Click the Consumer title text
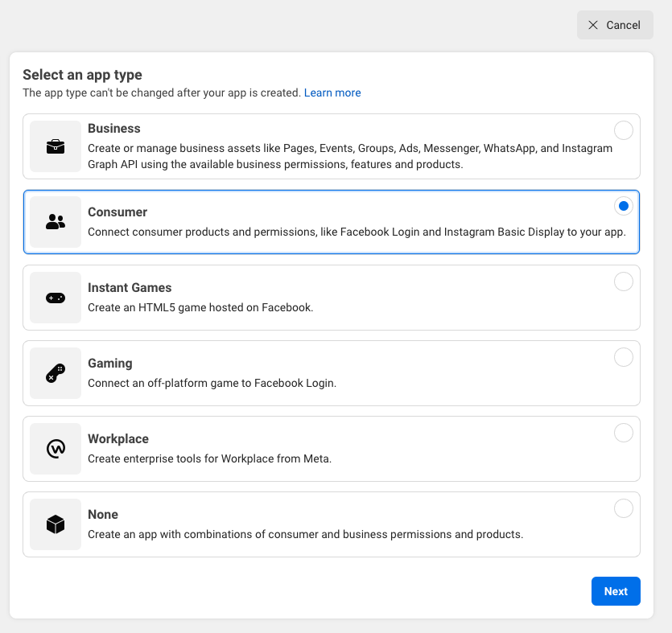Image resolution: width=672 pixels, height=633 pixels. click(x=117, y=212)
